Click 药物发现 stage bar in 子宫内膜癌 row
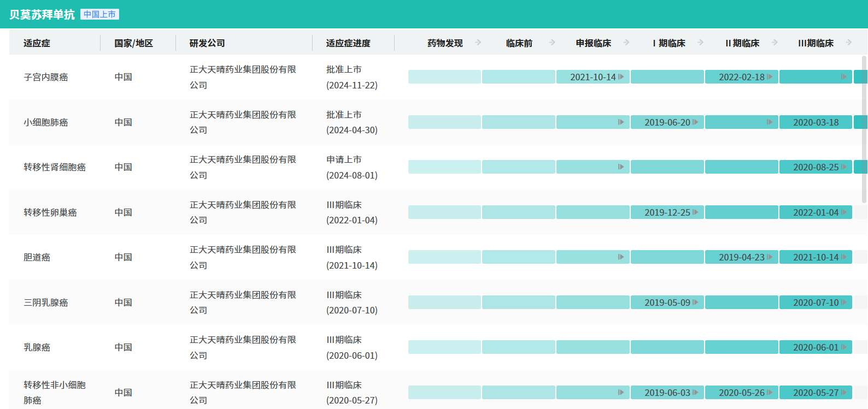 pos(444,77)
